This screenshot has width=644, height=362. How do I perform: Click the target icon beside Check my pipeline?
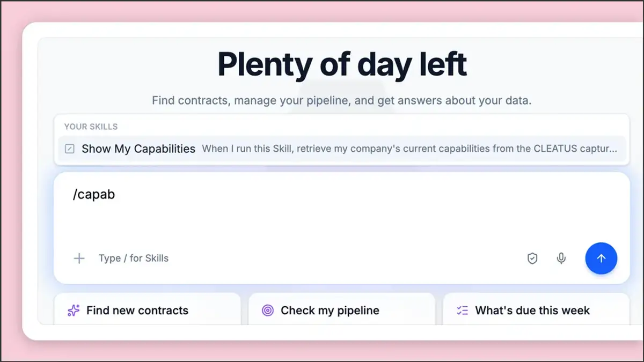point(267,310)
